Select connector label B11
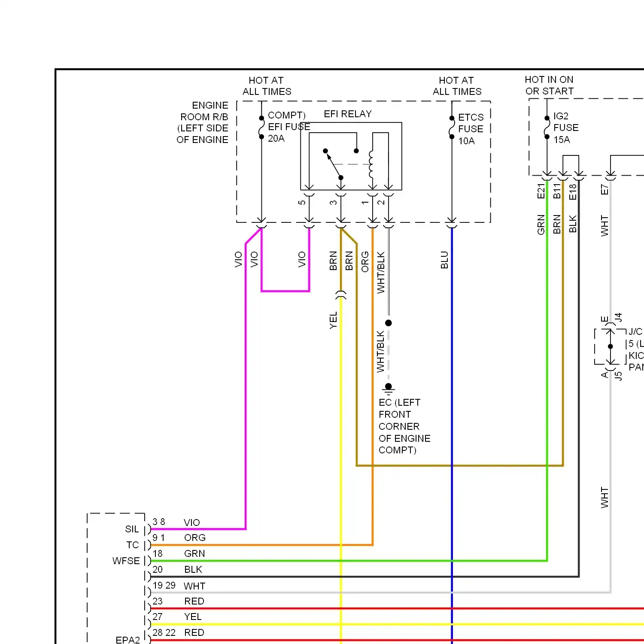Image resolution: width=644 pixels, height=644 pixels. [557, 191]
